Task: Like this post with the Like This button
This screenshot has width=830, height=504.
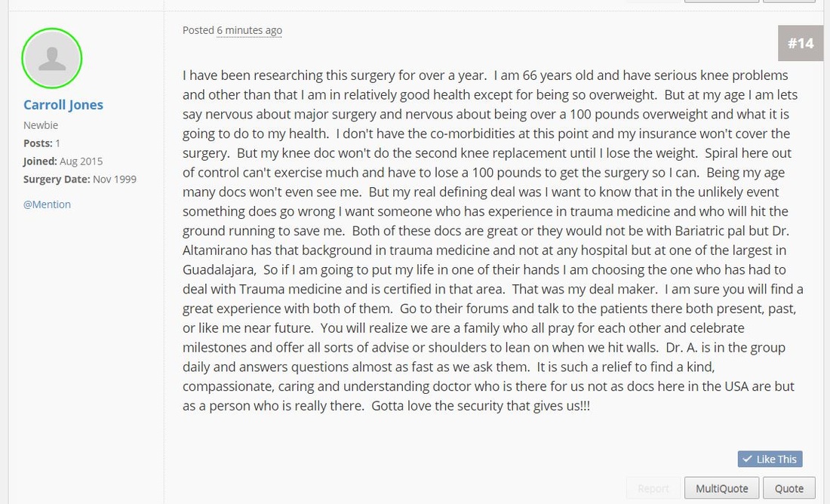Action: coord(770,459)
